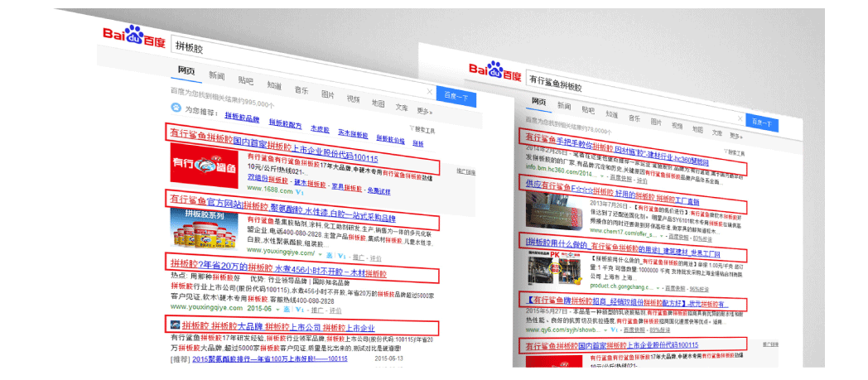Click the 家具拼板胶 sublink
Viewport: 868px width, 380px height.
pyautogui.click(x=347, y=188)
